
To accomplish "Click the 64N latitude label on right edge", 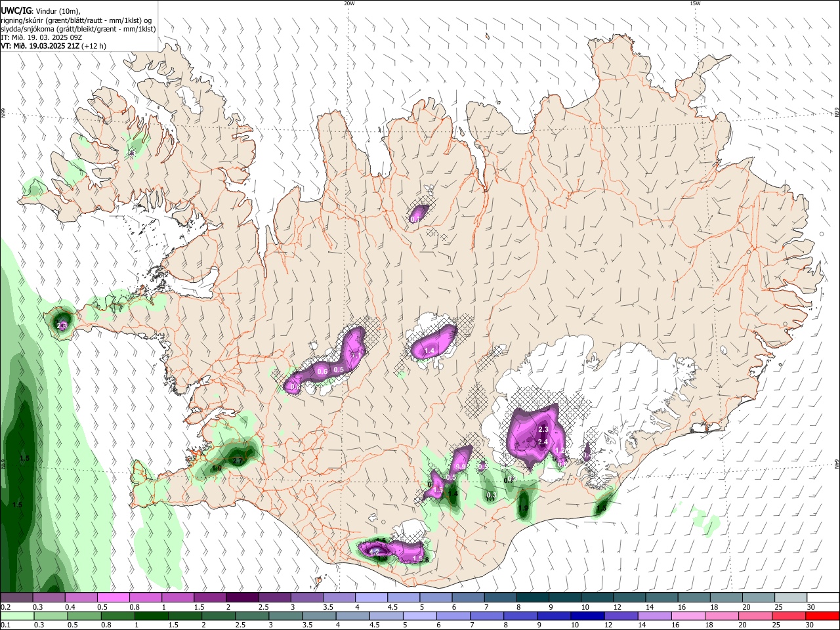I will [837, 464].
